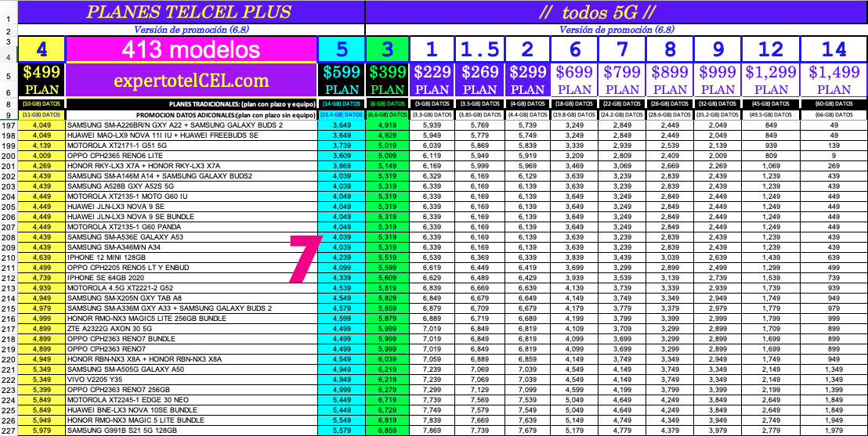868x436 pixels.
Task: Click the left 'Versión de promoción (6.8)' cell
Action: (x=191, y=30)
